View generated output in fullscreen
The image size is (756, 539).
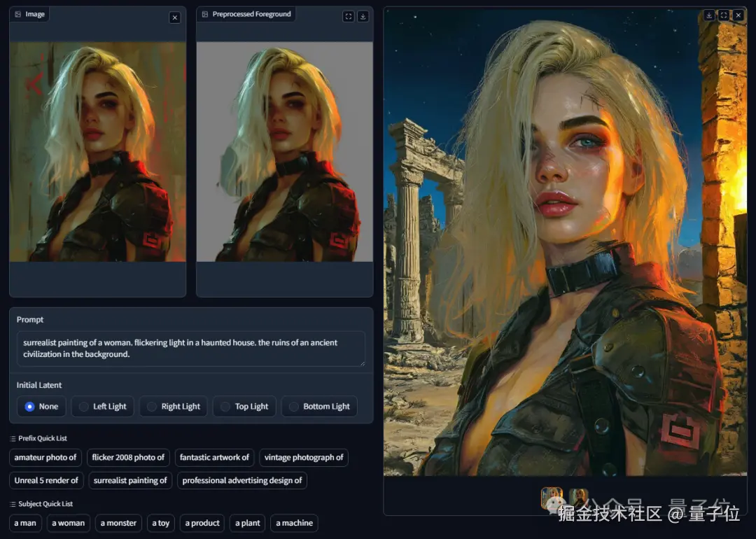pos(724,15)
